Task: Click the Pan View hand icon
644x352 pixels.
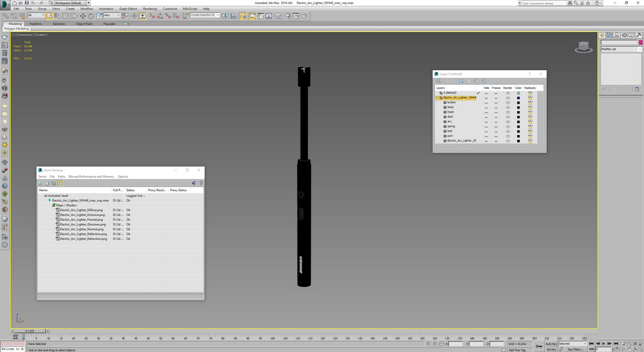Action: [629, 349]
